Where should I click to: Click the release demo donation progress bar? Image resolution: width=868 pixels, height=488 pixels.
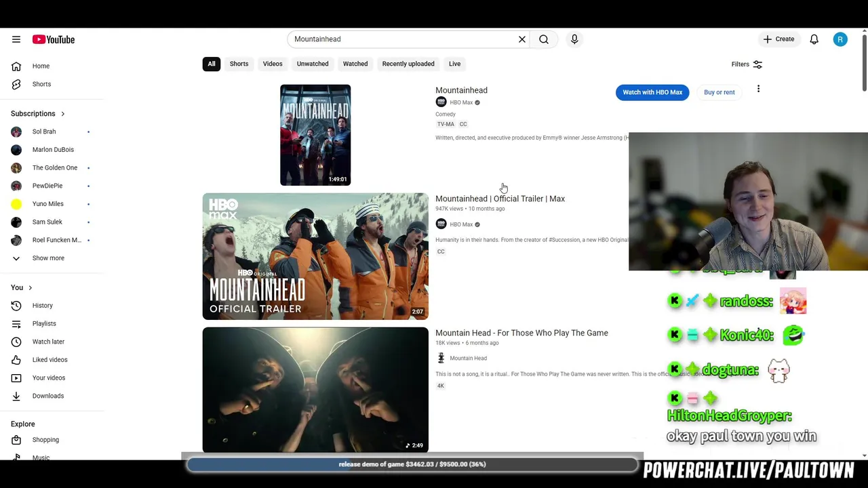[x=412, y=464]
